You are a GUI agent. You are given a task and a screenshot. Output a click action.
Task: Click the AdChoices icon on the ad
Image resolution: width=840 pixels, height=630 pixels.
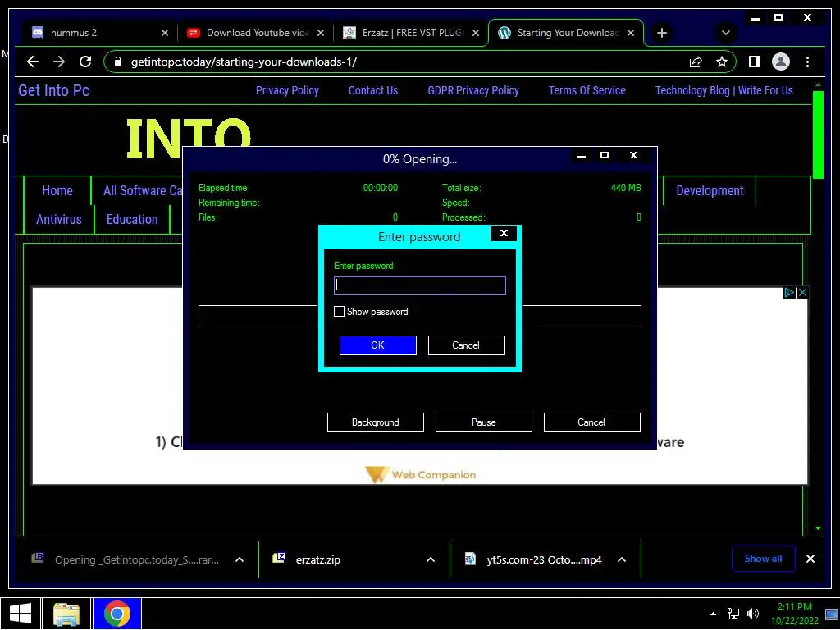coord(789,293)
